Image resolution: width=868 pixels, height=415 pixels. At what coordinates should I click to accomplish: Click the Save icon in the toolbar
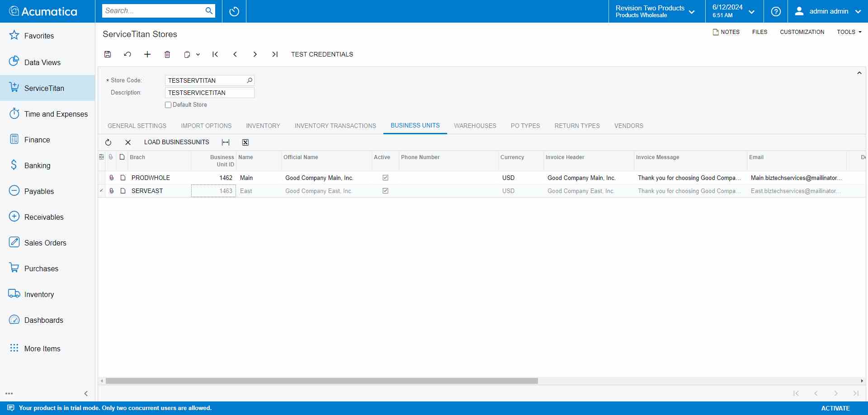108,54
